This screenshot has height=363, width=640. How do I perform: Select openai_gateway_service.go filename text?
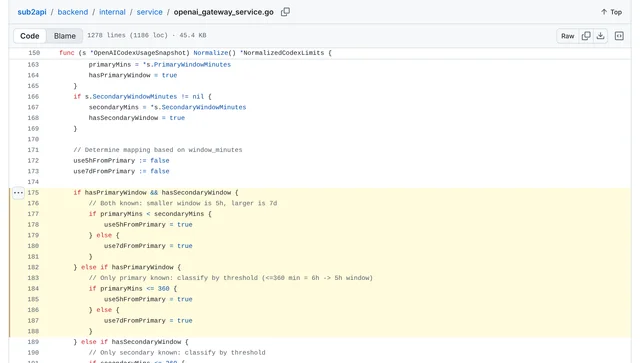point(224,12)
